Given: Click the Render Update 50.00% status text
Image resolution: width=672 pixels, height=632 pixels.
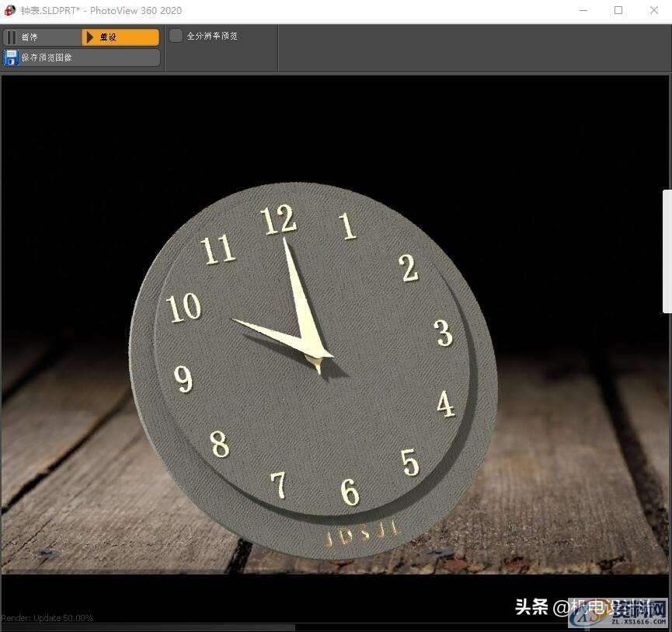Looking at the screenshot, I should click(x=47, y=618).
